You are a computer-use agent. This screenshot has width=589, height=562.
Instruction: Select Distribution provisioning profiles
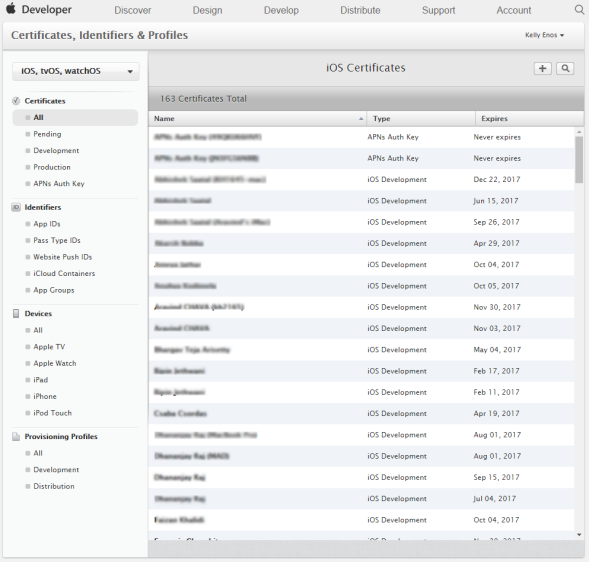[x=54, y=486]
